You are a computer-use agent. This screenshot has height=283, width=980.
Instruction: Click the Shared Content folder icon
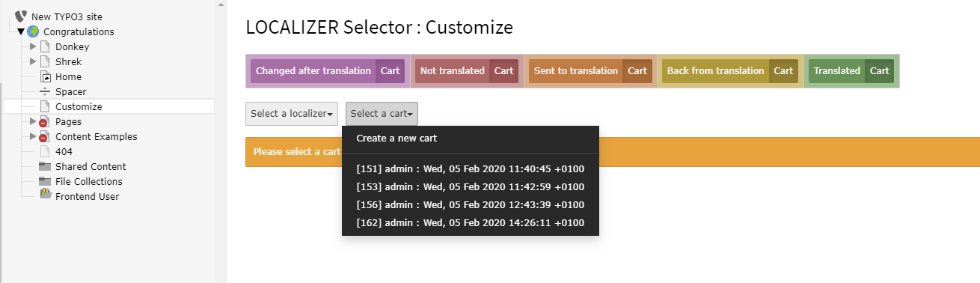point(45,166)
